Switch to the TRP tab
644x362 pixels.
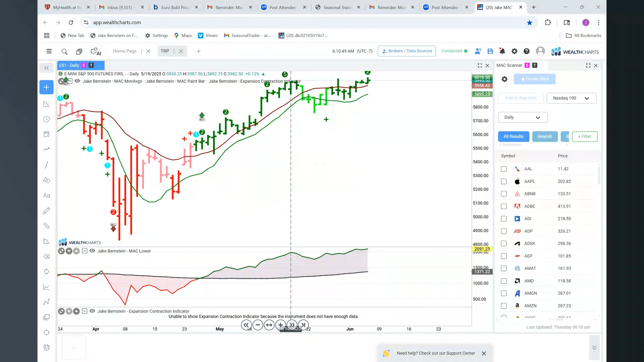pos(165,51)
